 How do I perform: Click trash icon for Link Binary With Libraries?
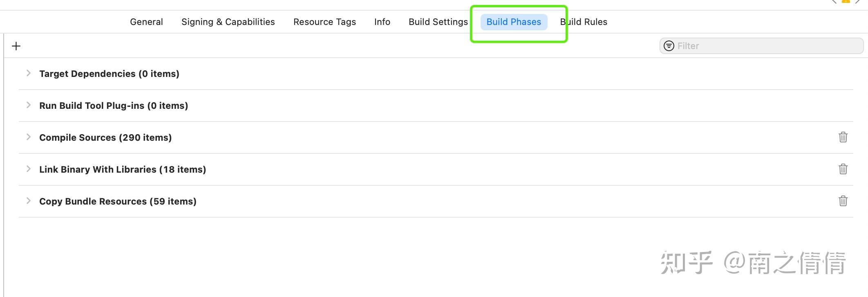(x=843, y=169)
